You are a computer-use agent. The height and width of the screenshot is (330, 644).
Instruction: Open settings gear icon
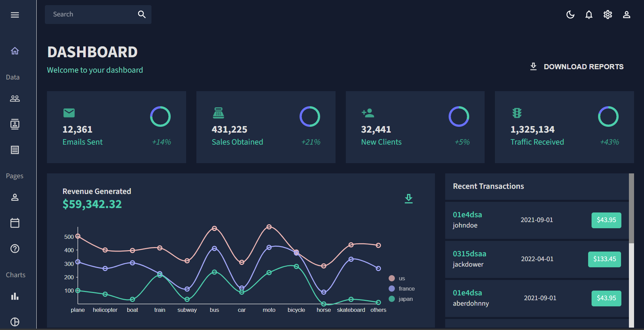pos(608,14)
